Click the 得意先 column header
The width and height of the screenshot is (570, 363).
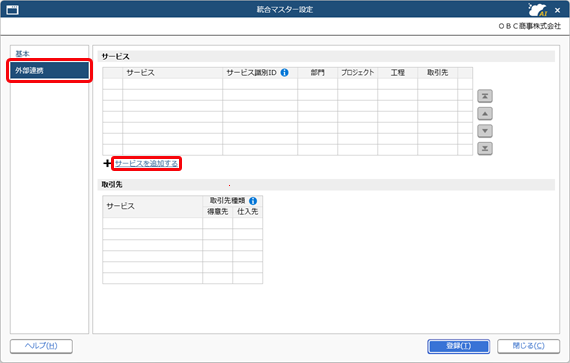[217, 212]
